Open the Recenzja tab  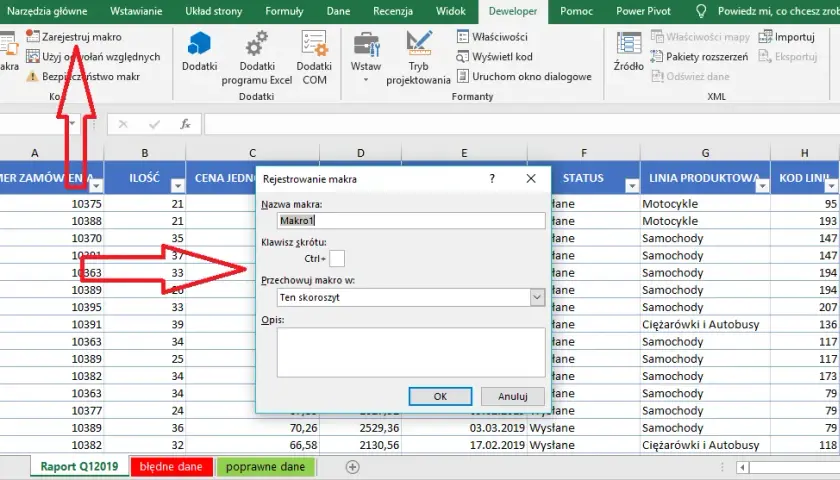point(393,11)
